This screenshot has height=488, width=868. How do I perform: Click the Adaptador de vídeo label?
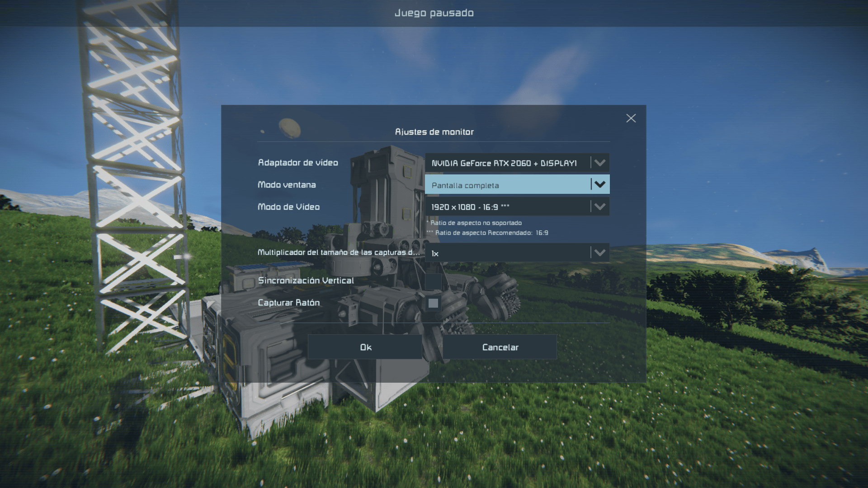[298, 163]
